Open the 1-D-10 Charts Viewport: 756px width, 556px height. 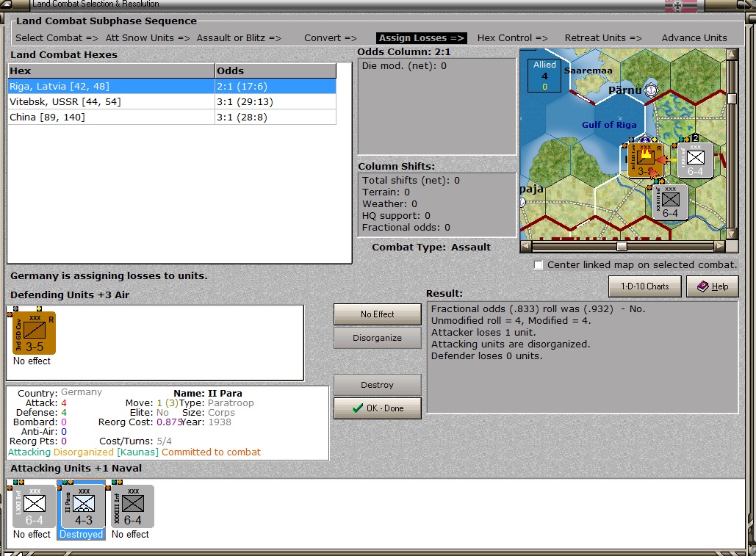coord(644,286)
